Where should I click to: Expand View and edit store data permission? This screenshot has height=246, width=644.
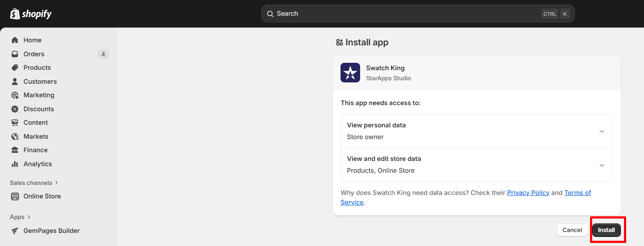(x=601, y=165)
